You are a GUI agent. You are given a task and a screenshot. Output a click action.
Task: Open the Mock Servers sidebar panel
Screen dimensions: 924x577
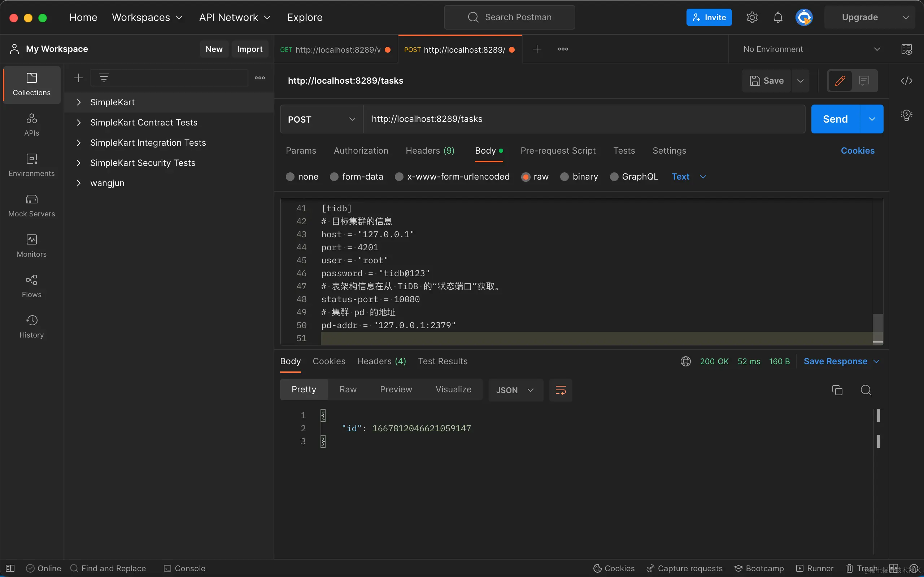[x=31, y=205]
